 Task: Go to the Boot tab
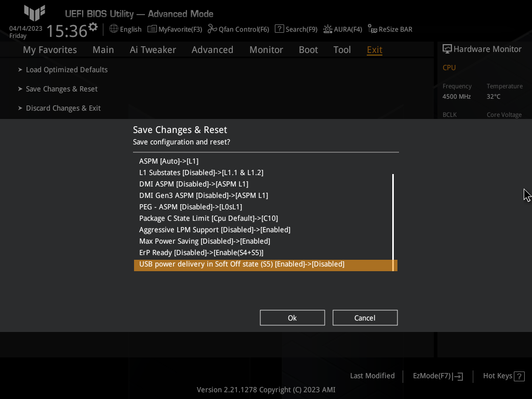click(x=308, y=49)
